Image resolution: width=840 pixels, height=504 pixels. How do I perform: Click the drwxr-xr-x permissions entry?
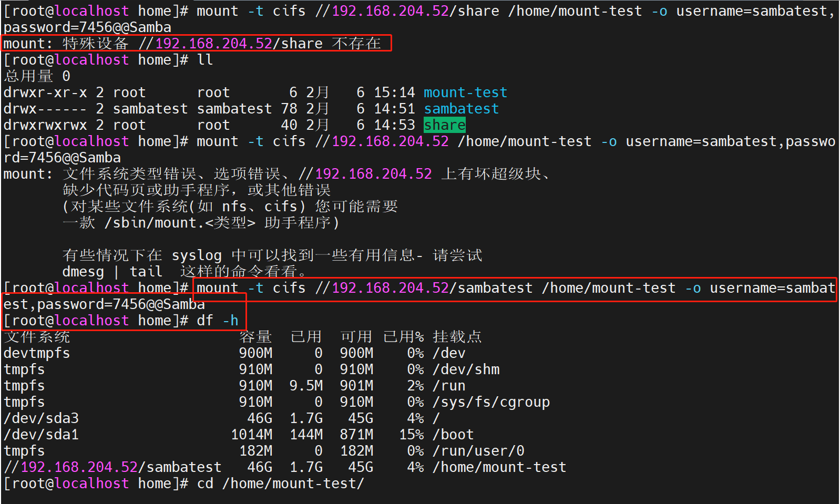point(45,92)
